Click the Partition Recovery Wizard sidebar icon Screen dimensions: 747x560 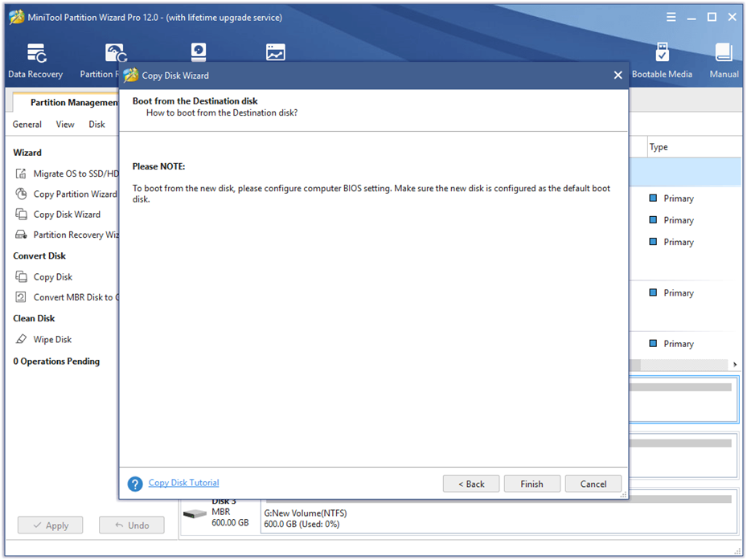[21, 235]
